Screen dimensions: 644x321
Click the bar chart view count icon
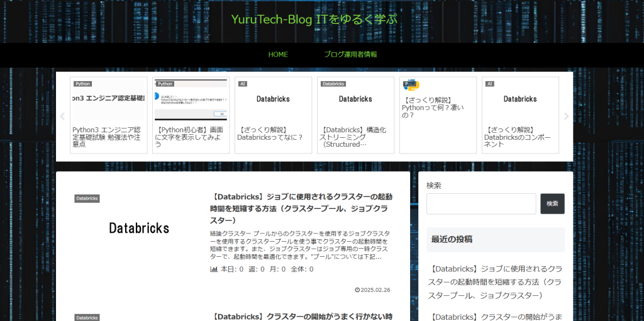[214, 269]
